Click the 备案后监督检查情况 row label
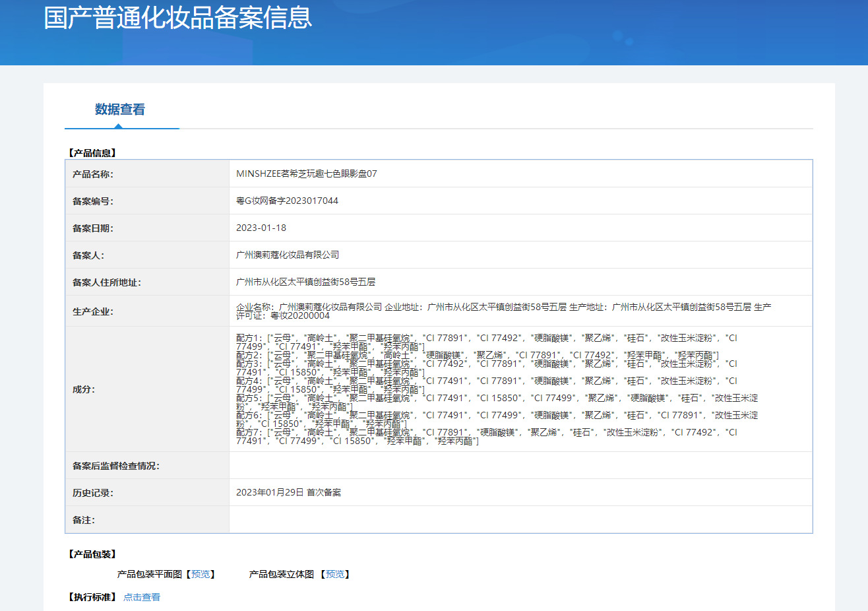The height and width of the screenshot is (611, 868). pos(116,466)
